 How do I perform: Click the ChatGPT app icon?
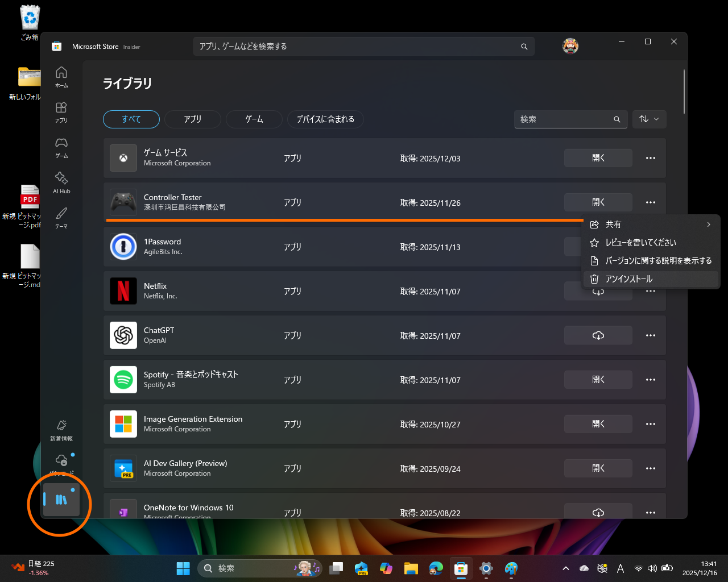(x=123, y=335)
